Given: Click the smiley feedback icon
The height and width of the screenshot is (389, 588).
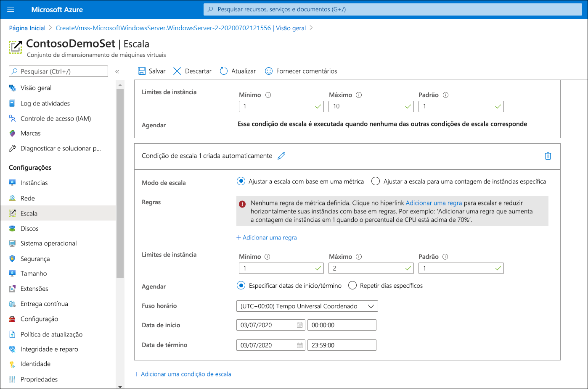Looking at the screenshot, I should pyautogui.click(x=268, y=71).
